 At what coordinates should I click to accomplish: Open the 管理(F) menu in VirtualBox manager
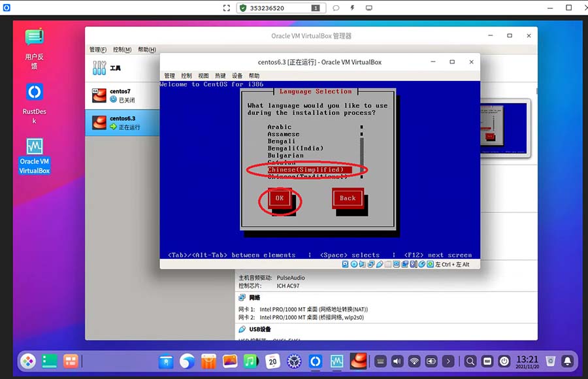coord(98,50)
